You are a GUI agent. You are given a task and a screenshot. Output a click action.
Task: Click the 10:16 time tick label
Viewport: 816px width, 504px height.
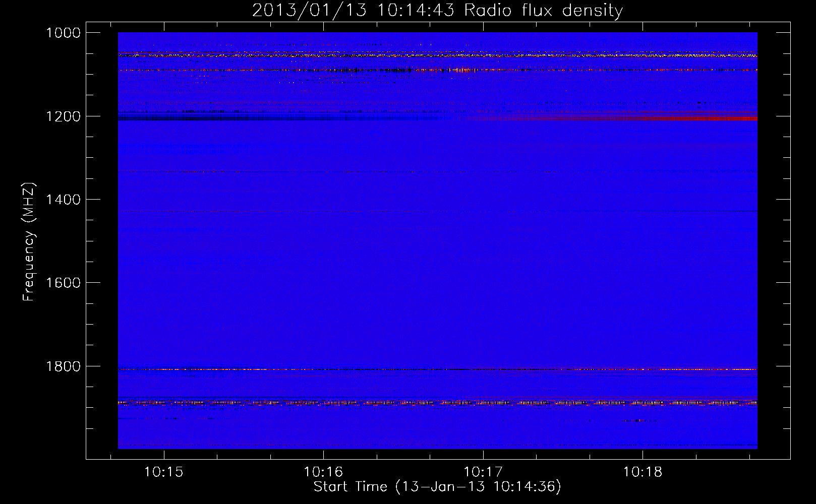(323, 472)
